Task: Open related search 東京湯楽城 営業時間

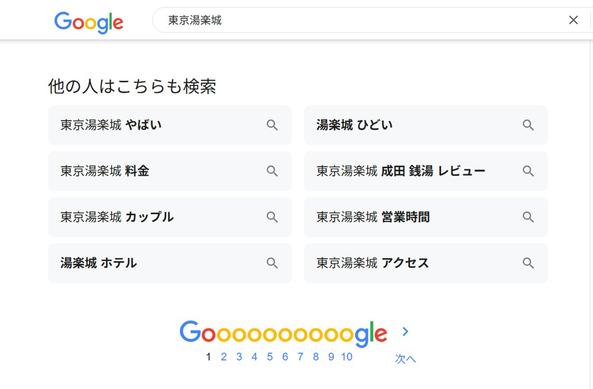Action: [426, 217]
